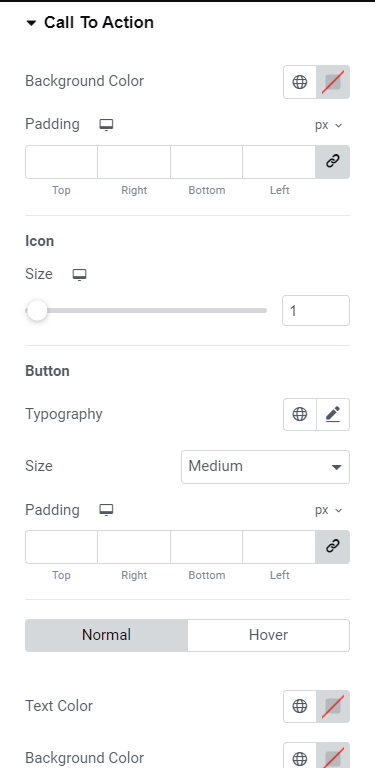375x768 pixels.
Task: Click the Icon Size slider handle
Action: point(37,311)
